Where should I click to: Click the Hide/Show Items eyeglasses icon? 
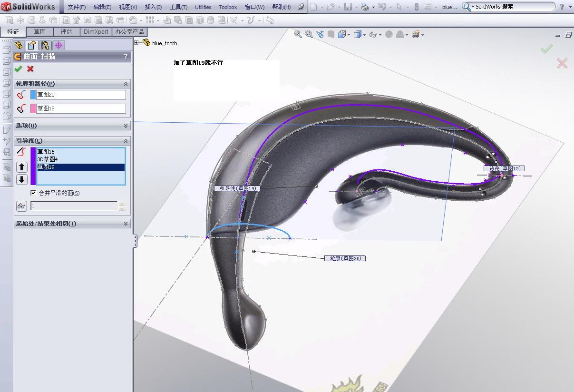tap(373, 34)
